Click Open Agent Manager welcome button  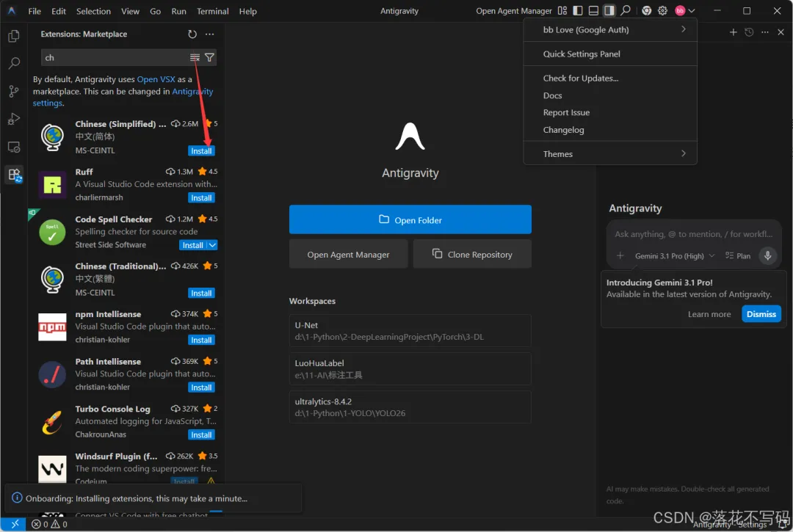pyautogui.click(x=348, y=254)
